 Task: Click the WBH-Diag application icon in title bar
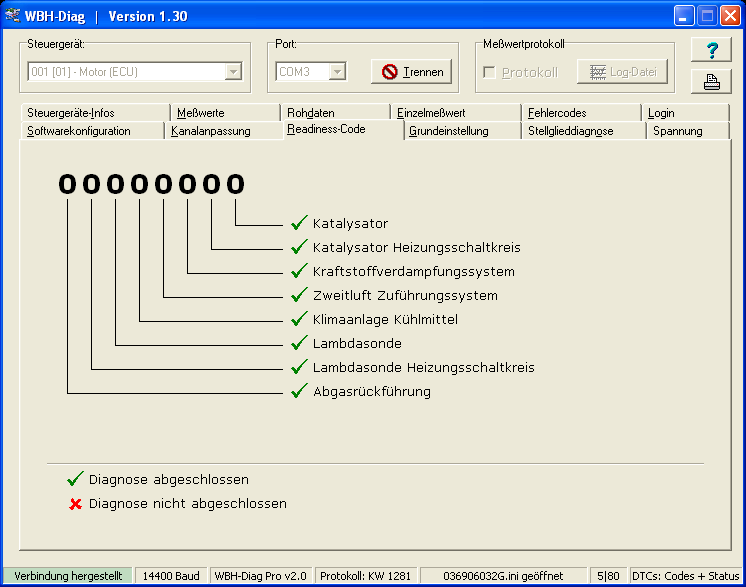(13, 16)
